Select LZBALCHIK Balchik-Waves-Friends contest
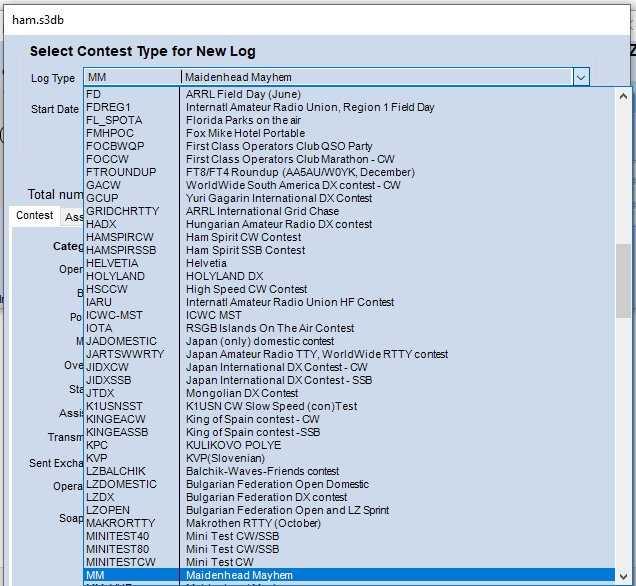636x586 pixels. [350, 471]
